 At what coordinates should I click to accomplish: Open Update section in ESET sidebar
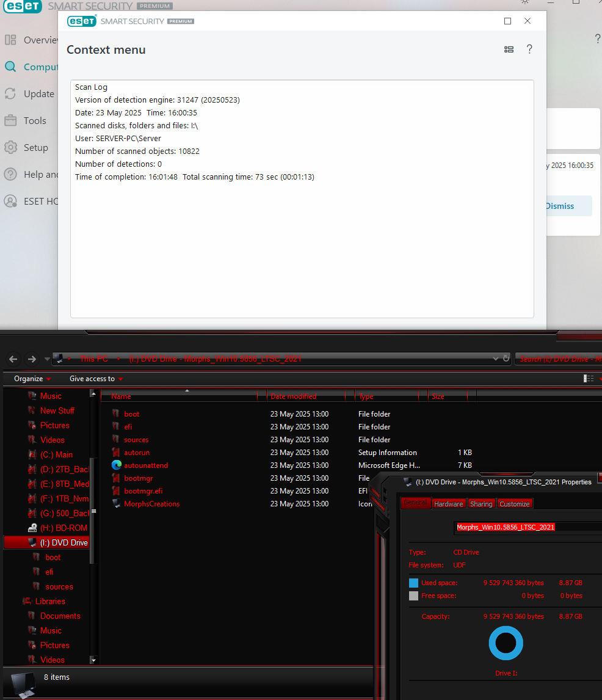[x=39, y=93]
